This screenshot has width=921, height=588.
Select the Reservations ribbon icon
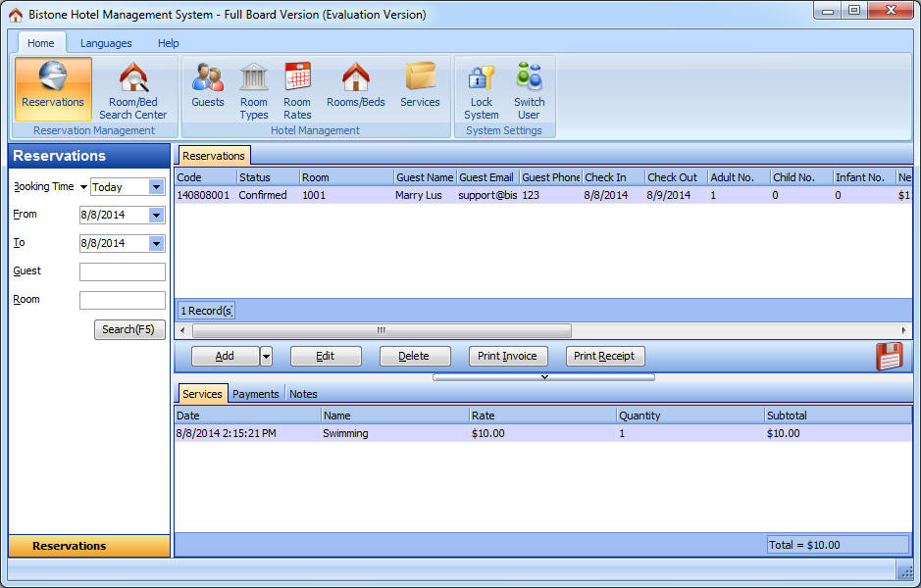coord(53,88)
